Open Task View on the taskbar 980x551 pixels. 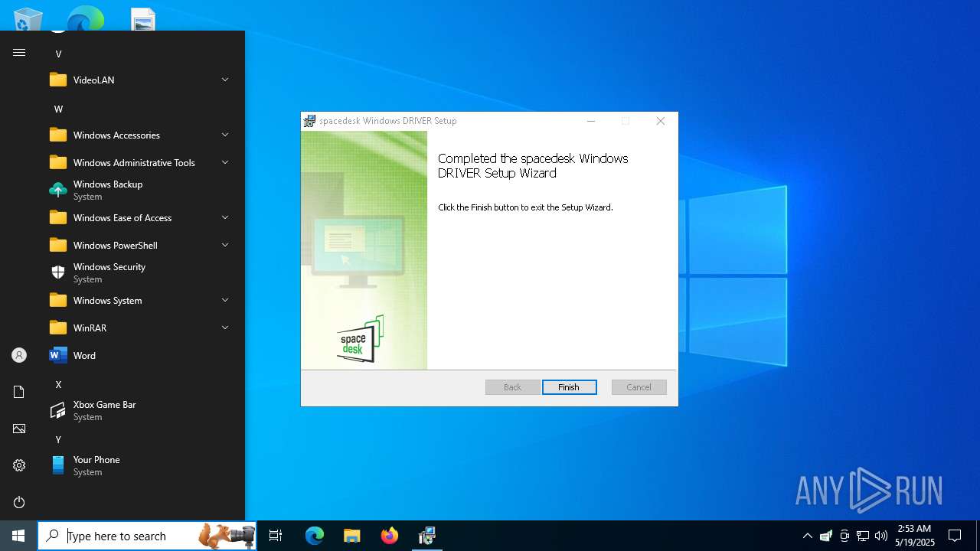pos(276,536)
